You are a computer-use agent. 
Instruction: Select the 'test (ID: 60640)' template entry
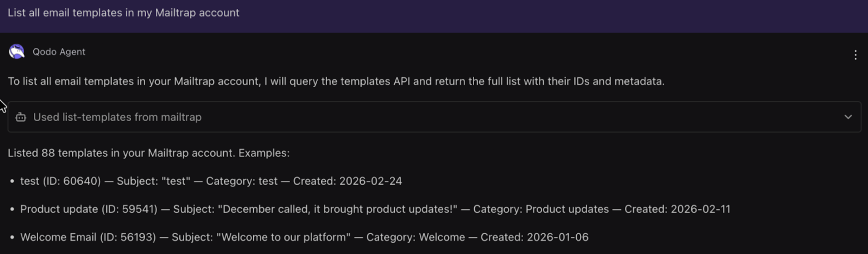[61, 181]
